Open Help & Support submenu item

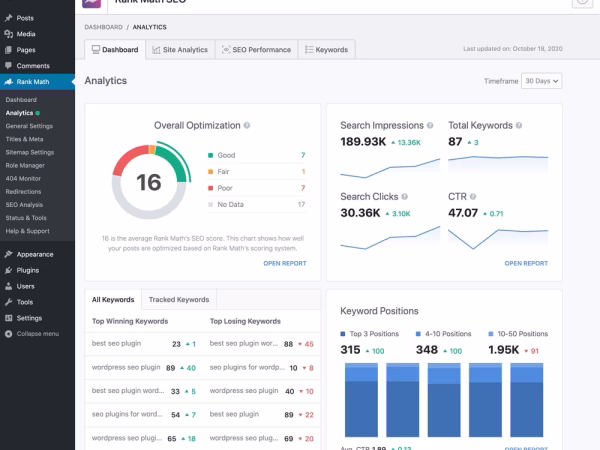point(27,231)
